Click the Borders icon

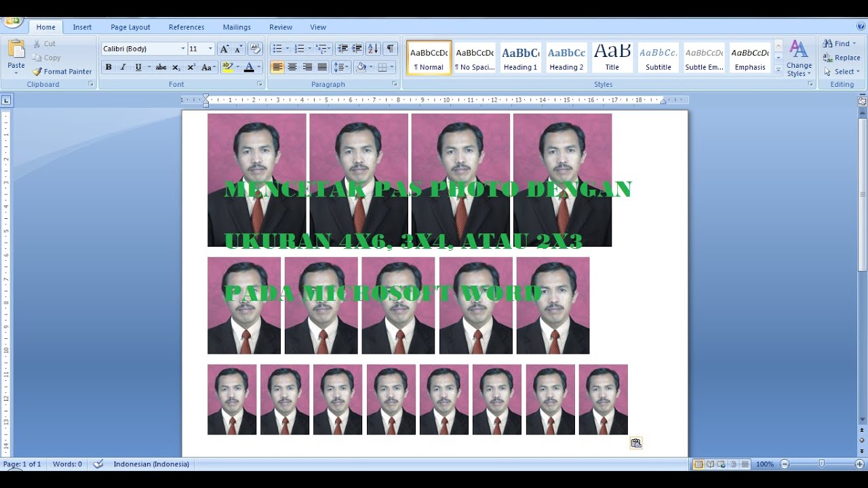[x=382, y=67]
